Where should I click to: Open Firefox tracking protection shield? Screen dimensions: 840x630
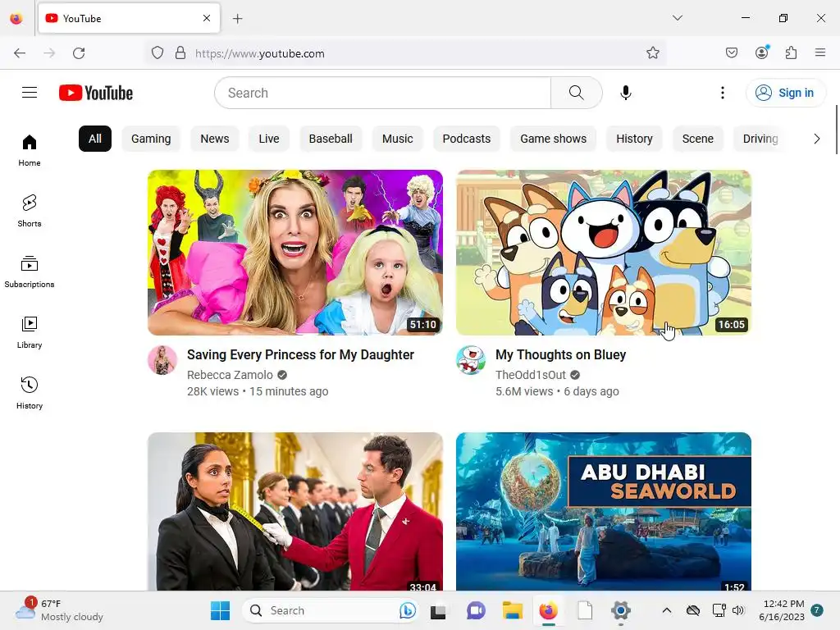[157, 53]
